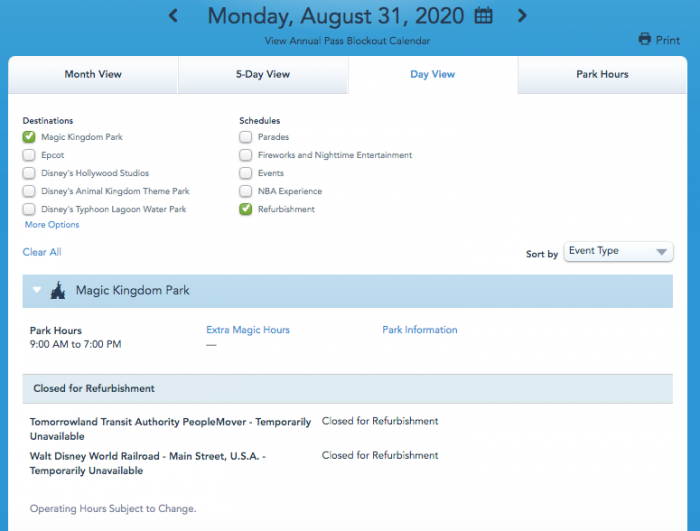Image resolution: width=700 pixels, height=531 pixels.
Task: Tick the NBA Experience checkbox
Action: coord(246,191)
